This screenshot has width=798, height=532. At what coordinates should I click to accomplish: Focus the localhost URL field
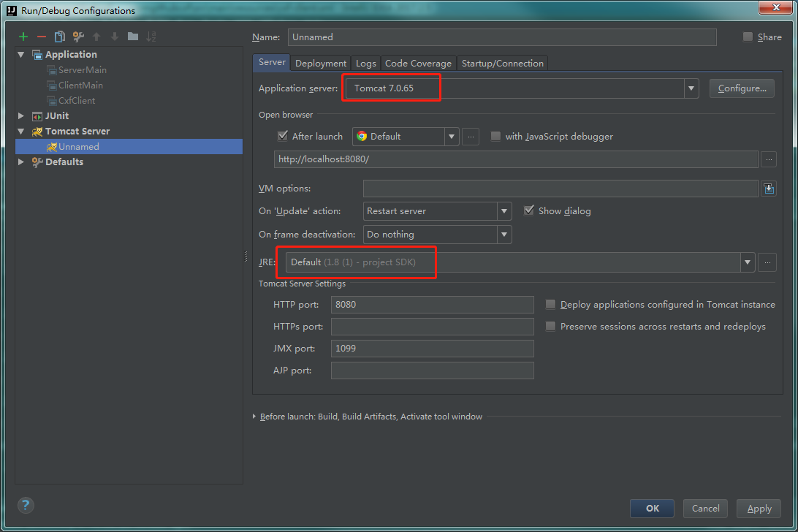click(x=516, y=159)
